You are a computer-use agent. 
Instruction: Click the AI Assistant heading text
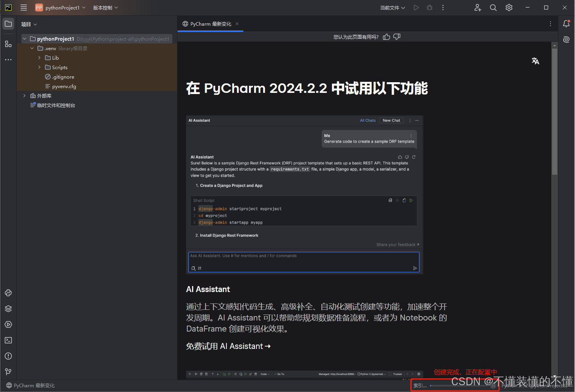208,289
